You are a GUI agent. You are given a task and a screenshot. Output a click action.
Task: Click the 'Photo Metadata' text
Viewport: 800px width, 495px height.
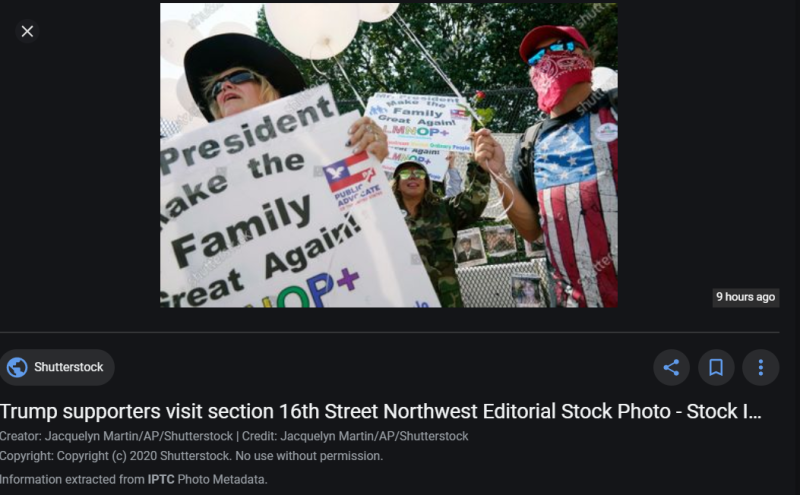tap(222, 480)
